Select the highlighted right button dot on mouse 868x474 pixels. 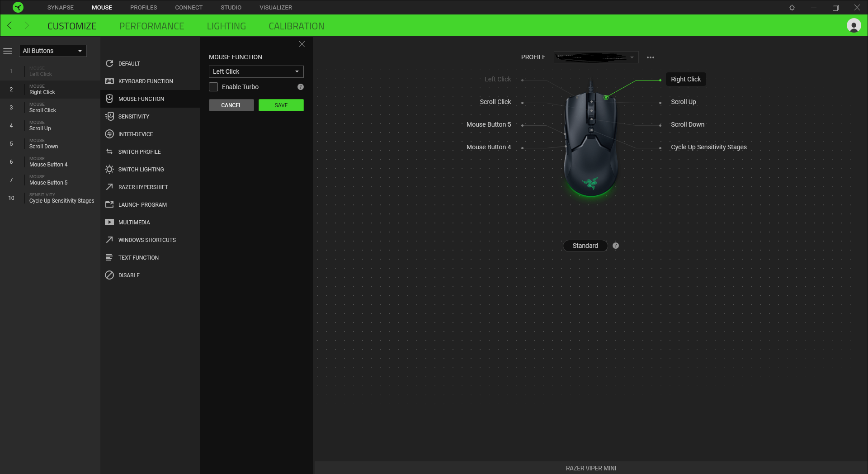pos(606,97)
